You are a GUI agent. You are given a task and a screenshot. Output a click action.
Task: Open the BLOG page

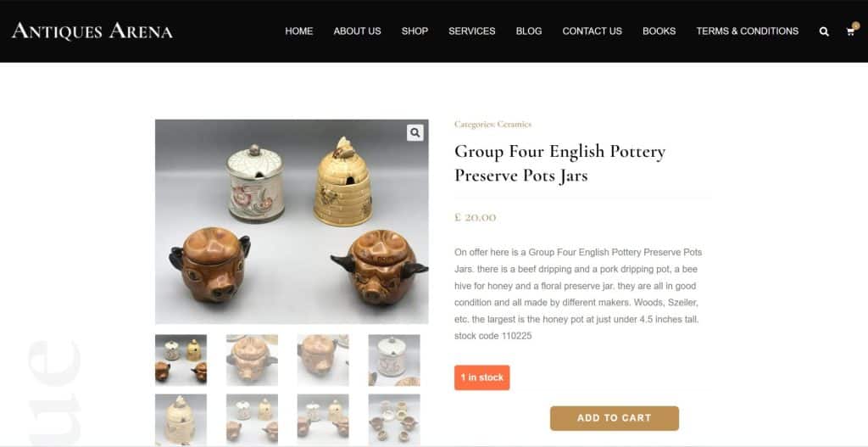coord(529,31)
